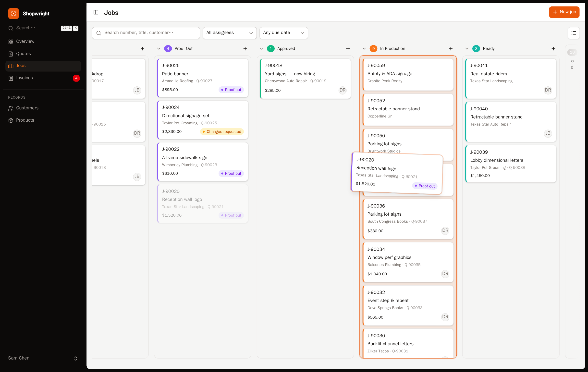Open job J-90039 Lobby dimensional letters card
588x372 pixels.
[x=511, y=164]
